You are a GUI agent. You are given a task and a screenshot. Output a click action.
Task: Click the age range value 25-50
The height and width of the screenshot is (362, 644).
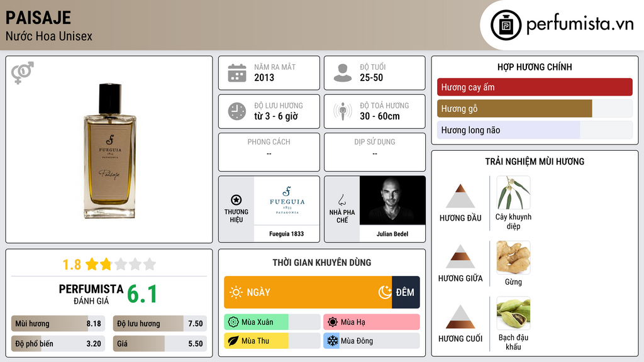371,77
